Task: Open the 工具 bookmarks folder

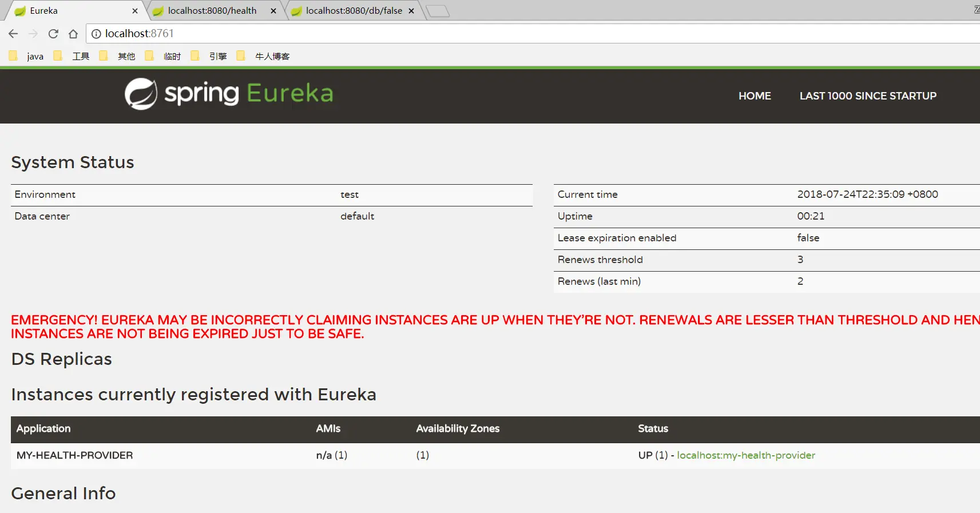Action: (72, 56)
